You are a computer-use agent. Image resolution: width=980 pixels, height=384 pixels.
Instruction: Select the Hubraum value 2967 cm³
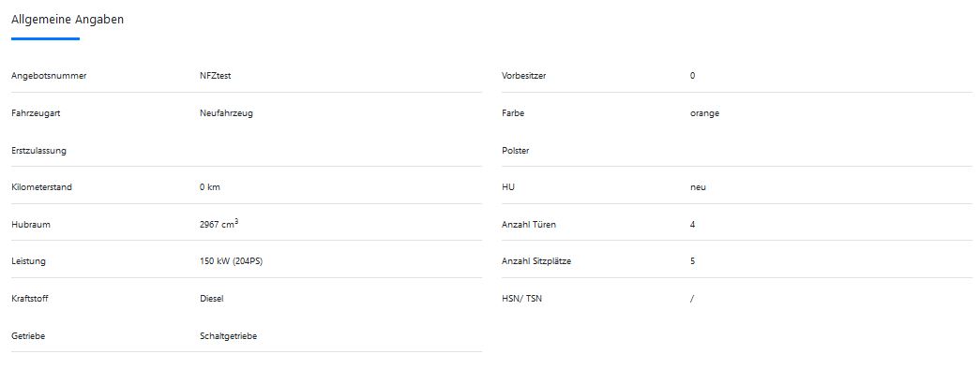219,224
